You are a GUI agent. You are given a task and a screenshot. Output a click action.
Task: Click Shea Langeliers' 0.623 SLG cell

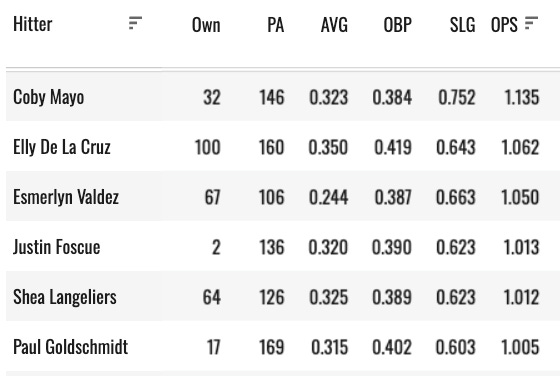[x=456, y=297]
